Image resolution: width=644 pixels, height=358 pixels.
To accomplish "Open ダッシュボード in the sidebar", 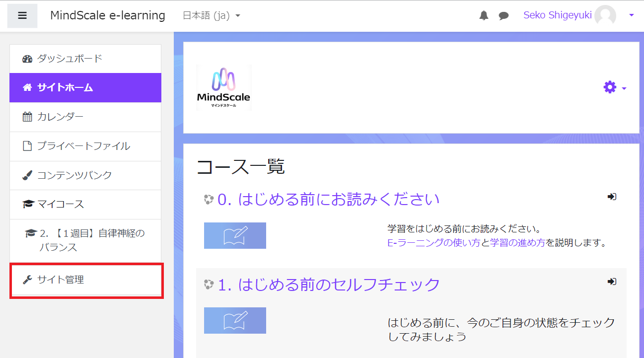I will point(70,59).
